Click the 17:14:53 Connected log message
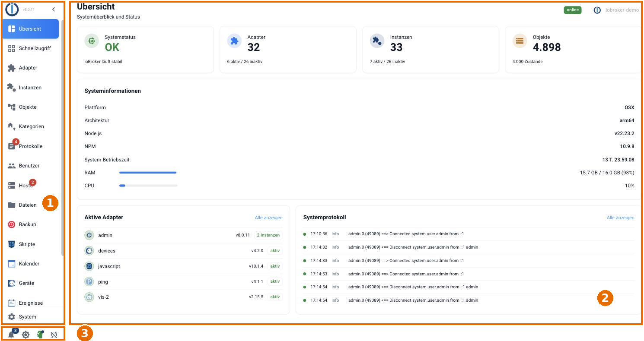Viewport: 644px width, 341px height. 406,274
